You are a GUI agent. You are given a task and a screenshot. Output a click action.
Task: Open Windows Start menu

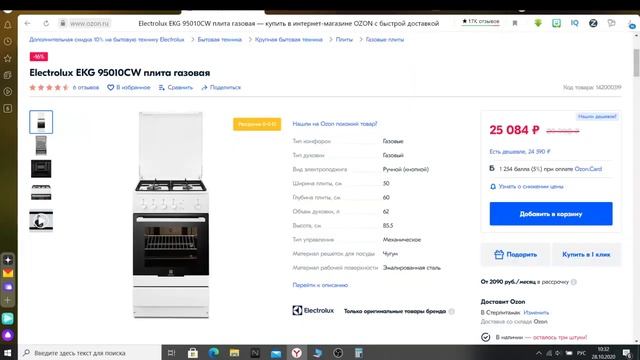pyautogui.click(x=8, y=353)
